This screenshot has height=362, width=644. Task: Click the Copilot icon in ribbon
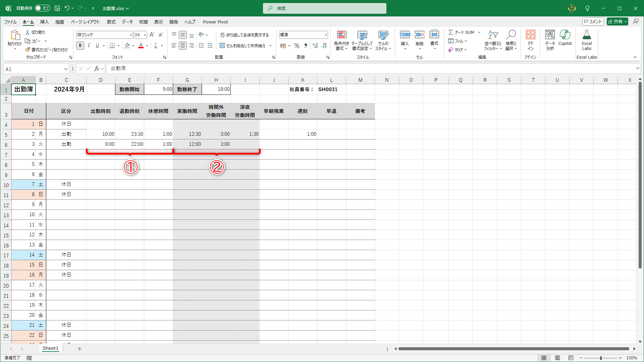tap(565, 38)
